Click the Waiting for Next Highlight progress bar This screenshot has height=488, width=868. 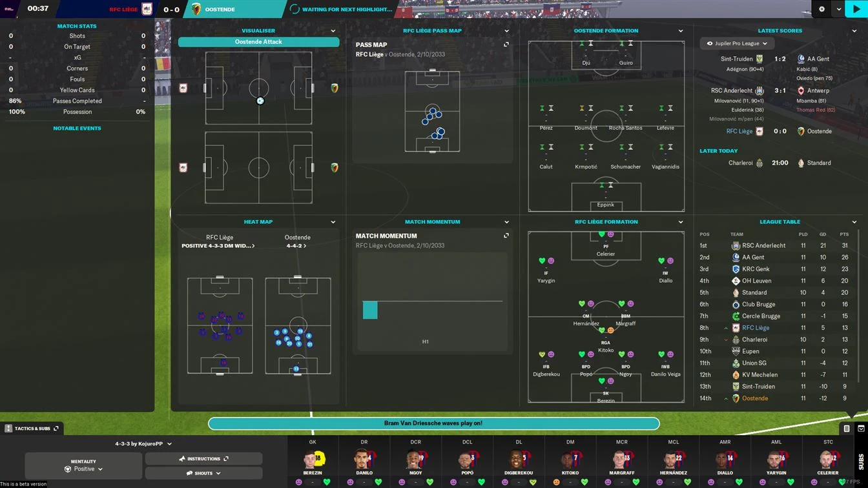[x=341, y=9]
